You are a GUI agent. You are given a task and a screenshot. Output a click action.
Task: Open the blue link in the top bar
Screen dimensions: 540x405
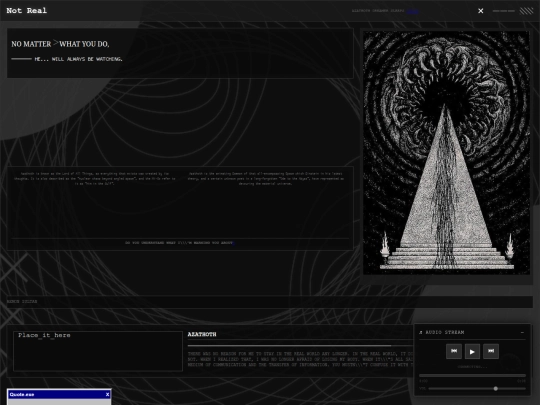[x=412, y=11]
